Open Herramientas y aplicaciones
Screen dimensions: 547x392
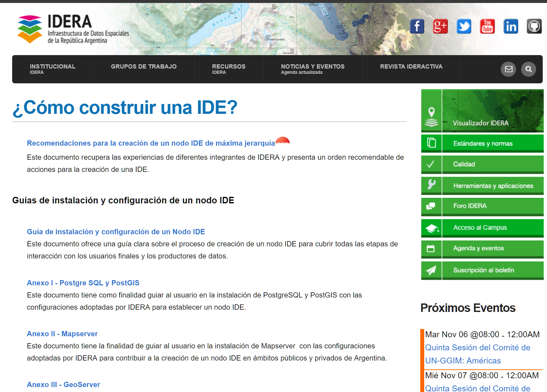point(482,186)
